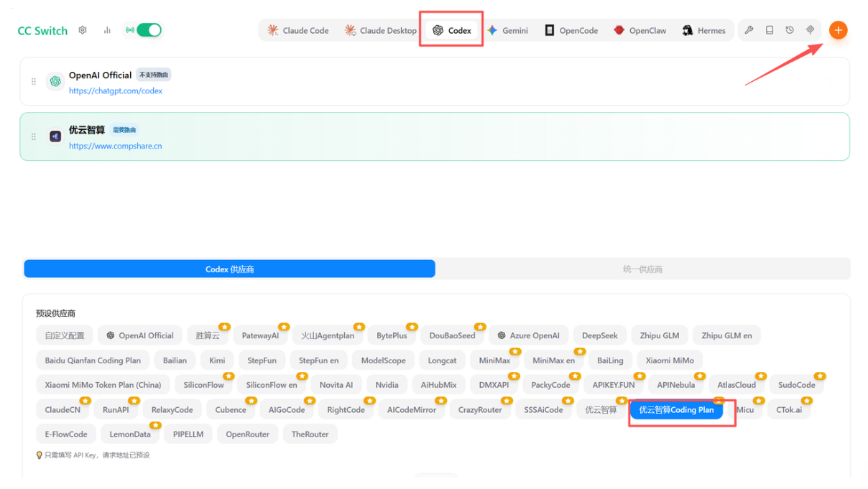
Task: Choose the BytePlus preset
Action: click(392, 335)
